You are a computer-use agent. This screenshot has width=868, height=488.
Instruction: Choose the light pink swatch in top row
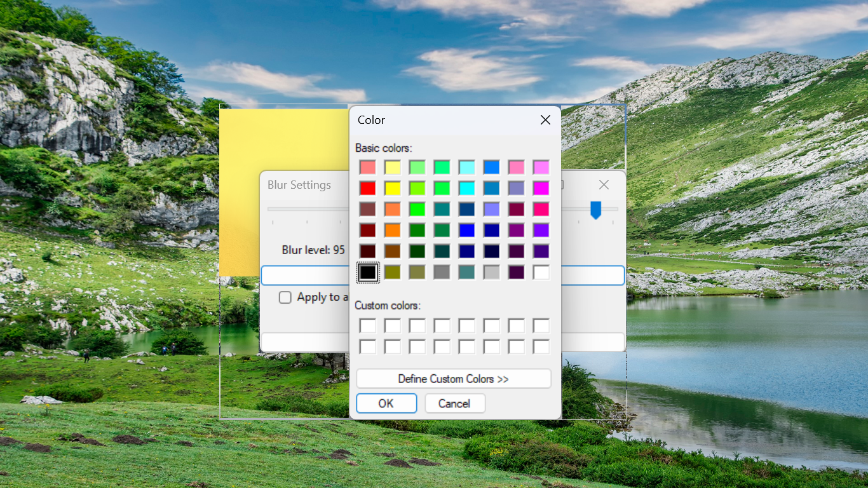(x=516, y=167)
